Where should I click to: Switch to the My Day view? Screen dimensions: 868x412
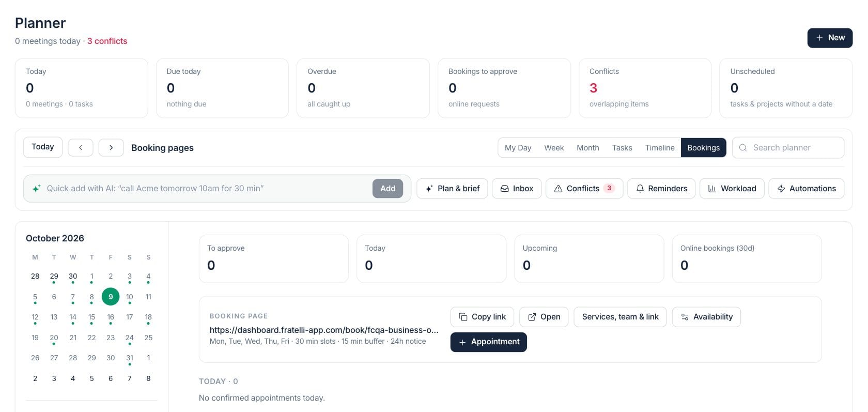pos(518,148)
